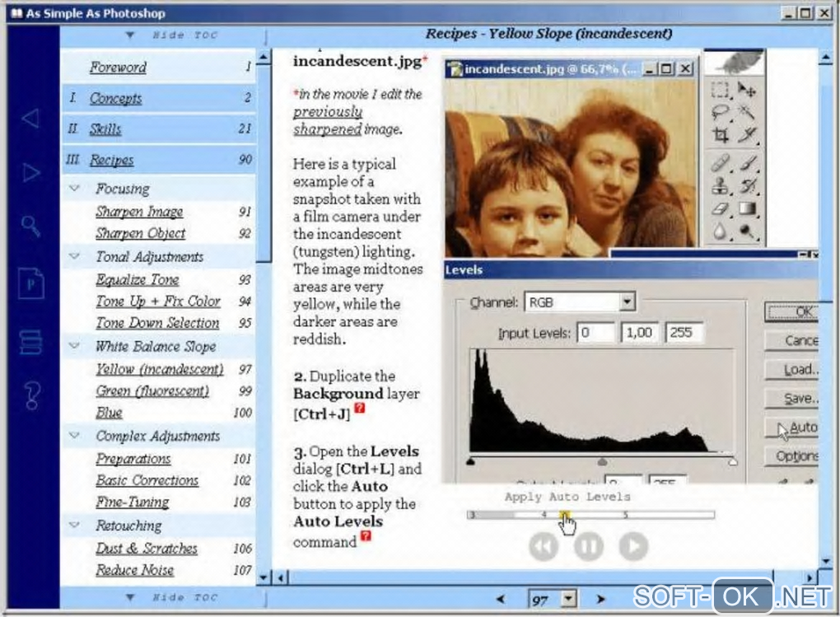Click the Save button in Levels
Viewport: 840px width, 617px height.
point(791,398)
